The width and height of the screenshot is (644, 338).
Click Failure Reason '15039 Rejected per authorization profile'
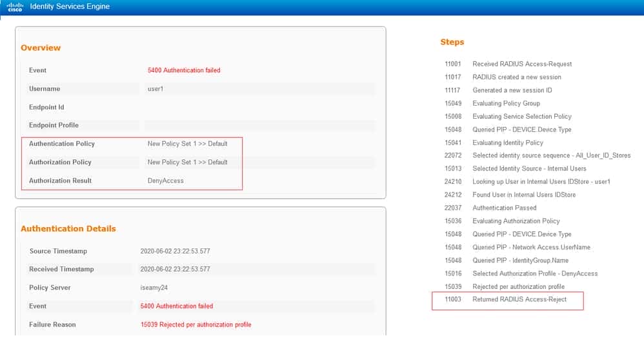(196, 324)
